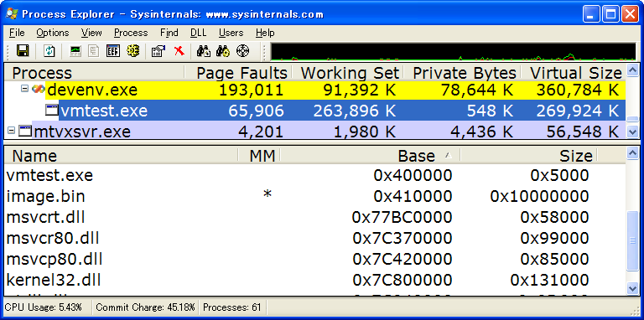Sort by the Private Bytes column header
This screenshot has height=320, width=644.
(462, 73)
